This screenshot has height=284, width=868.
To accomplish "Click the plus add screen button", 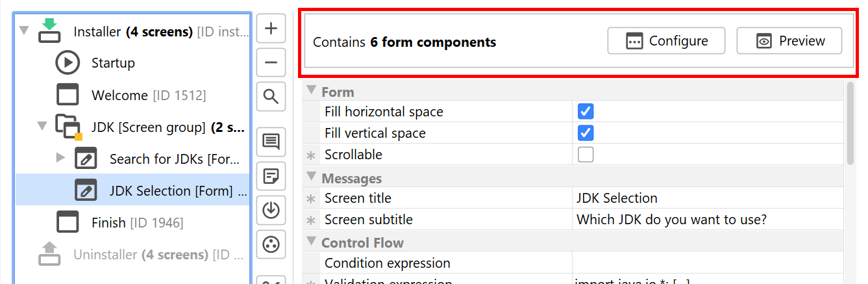I will click(x=271, y=29).
